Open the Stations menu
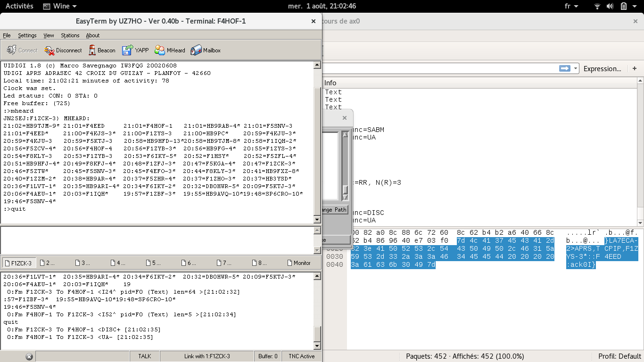The width and height of the screenshot is (644, 362). 70,35
